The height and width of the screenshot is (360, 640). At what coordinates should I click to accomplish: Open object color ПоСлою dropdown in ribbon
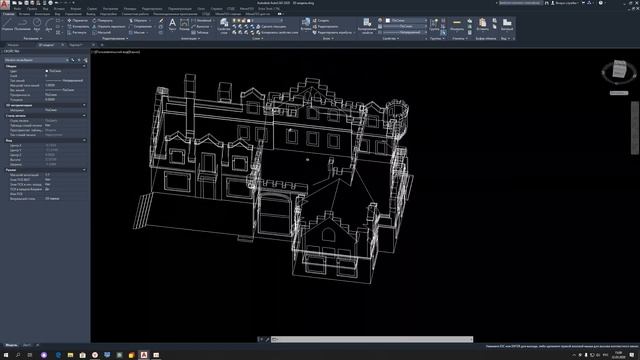[406, 20]
